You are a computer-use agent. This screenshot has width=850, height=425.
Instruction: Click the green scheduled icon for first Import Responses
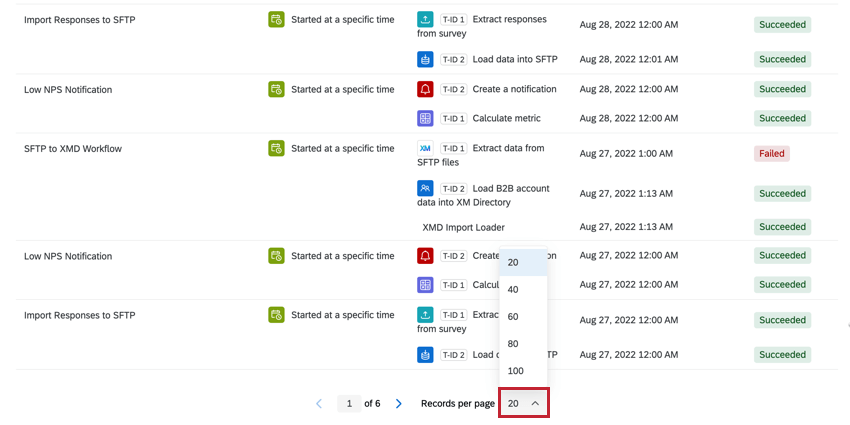(x=276, y=19)
